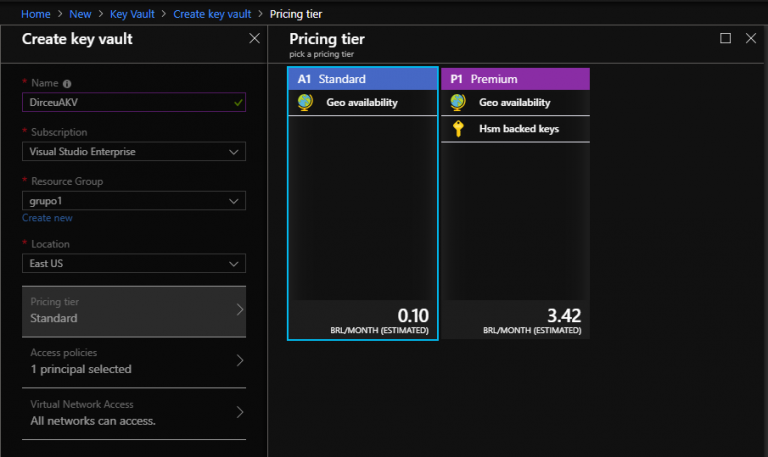
Task: Open the Subscription dropdown
Action: click(133, 152)
